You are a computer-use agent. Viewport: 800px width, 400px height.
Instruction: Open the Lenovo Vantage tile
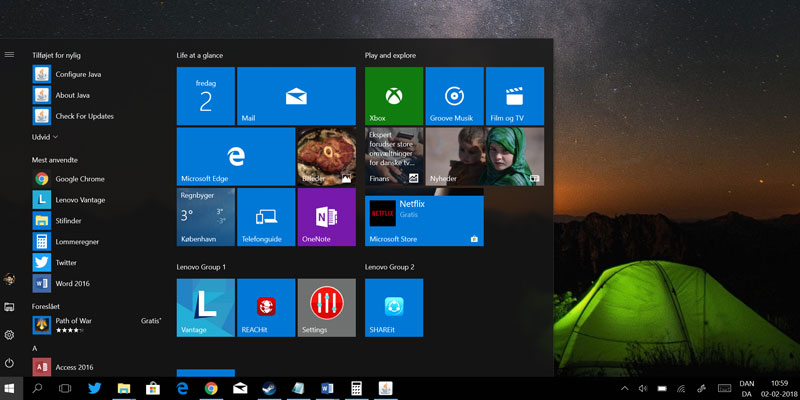click(x=206, y=308)
